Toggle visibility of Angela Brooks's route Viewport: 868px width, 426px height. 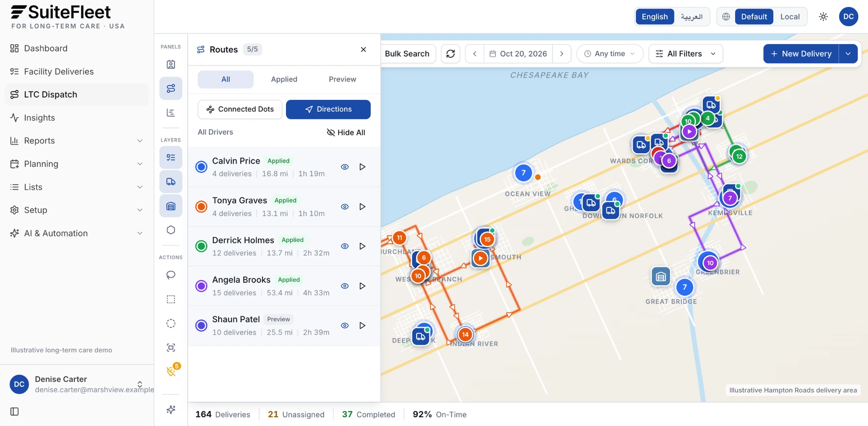[345, 286]
